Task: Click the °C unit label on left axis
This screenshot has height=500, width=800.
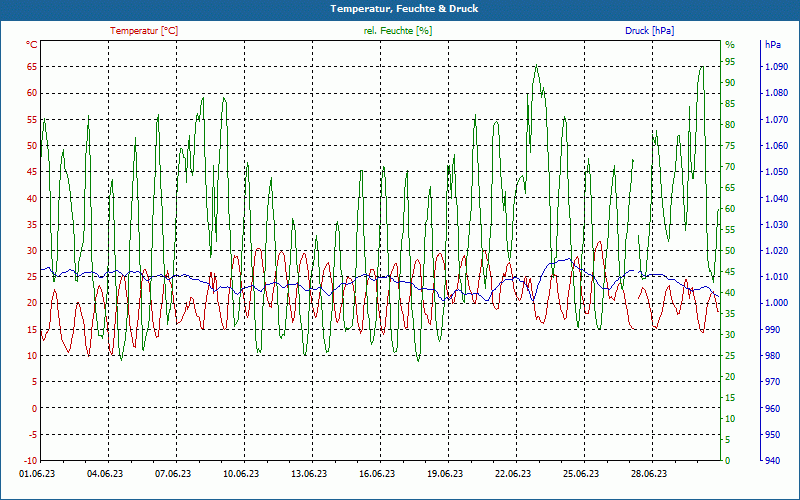Action: pyautogui.click(x=32, y=45)
